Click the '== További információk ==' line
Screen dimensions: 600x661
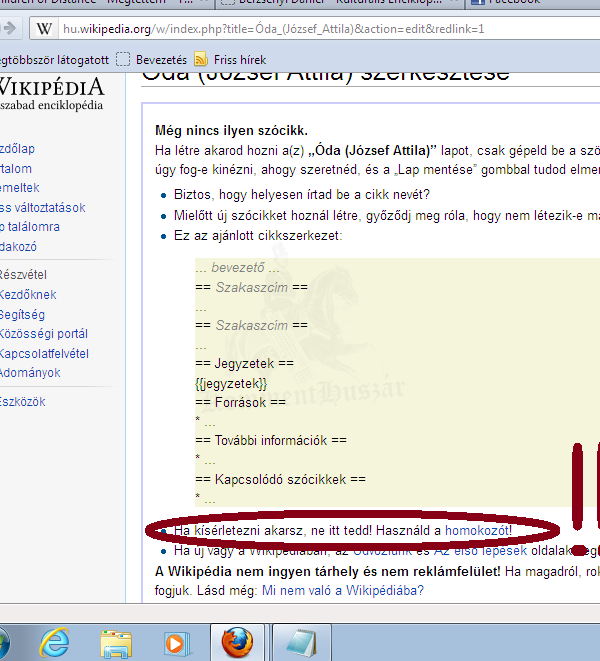[271, 441]
